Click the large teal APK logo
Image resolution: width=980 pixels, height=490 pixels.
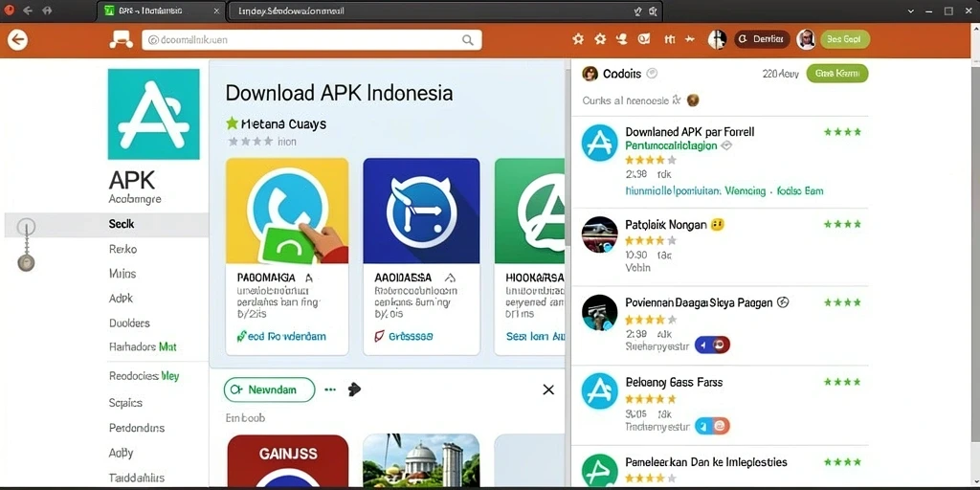(154, 114)
